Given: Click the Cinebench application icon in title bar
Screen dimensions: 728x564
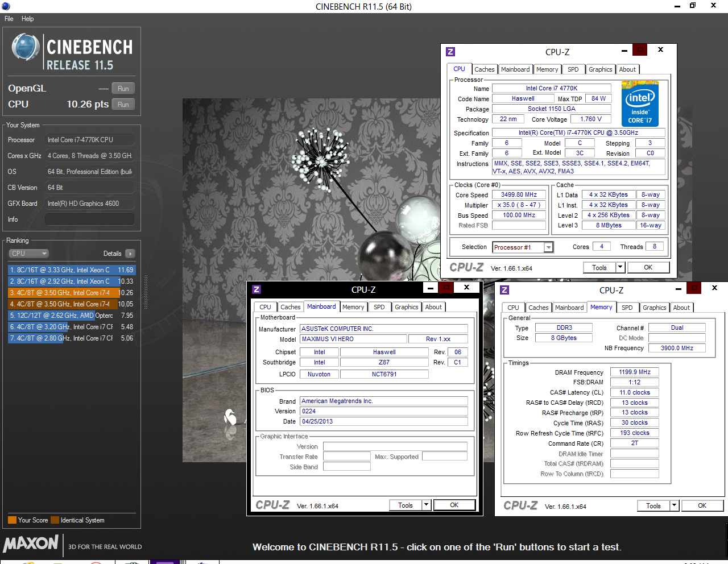Looking at the screenshot, I should pos(6,6).
